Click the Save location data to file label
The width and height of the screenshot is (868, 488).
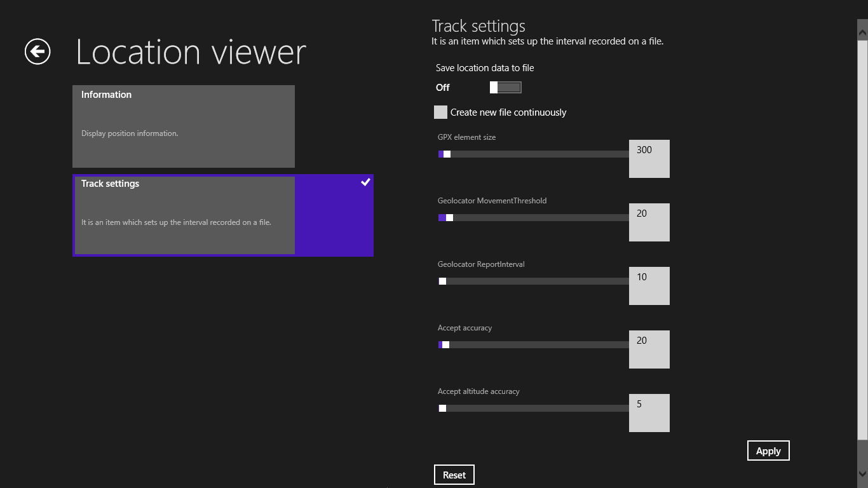tap(485, 68)
